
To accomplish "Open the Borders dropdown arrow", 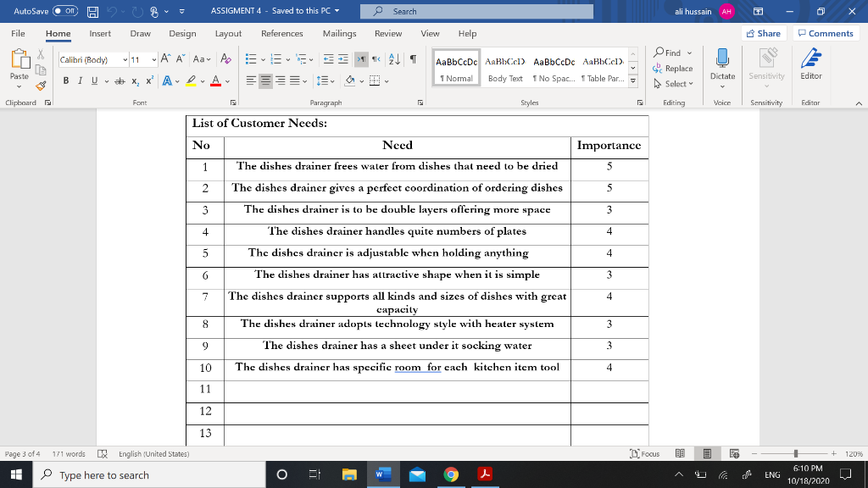I will (x=387, y=81).
